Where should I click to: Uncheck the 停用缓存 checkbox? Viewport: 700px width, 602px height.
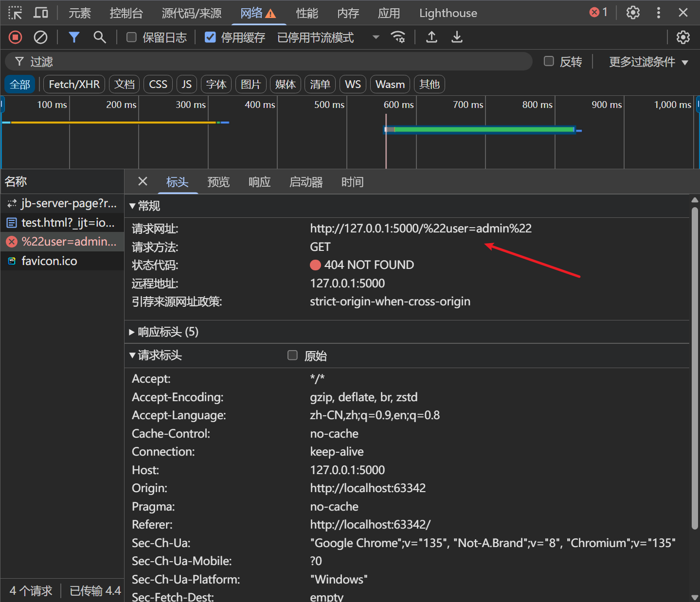pyautogui.click(x=210, y=37)
